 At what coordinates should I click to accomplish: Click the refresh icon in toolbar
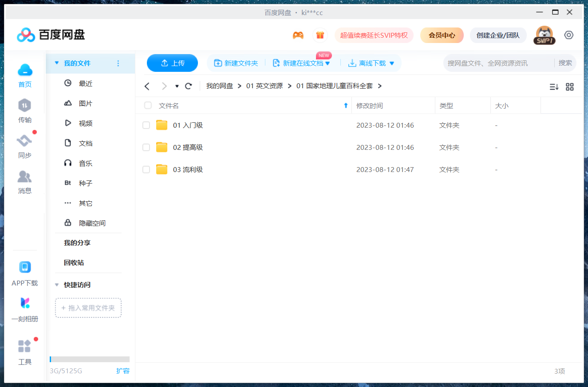[x=188, y=86]
